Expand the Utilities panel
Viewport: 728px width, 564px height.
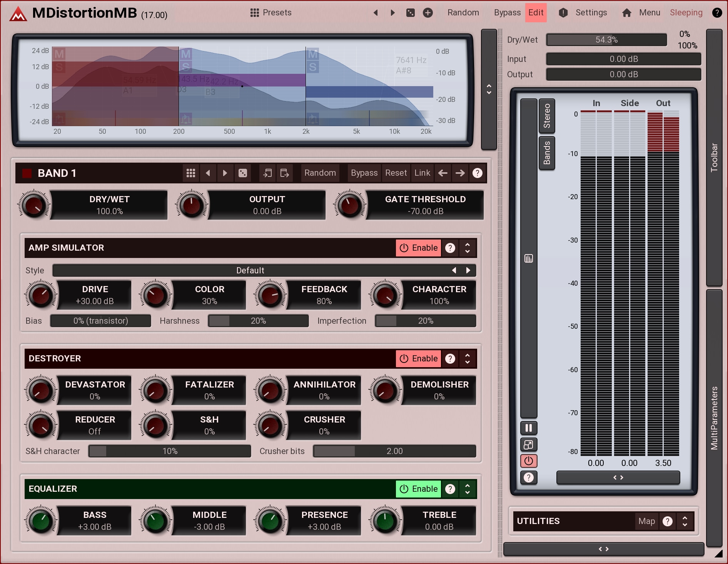pyautogui.click(x=685, y=521)
